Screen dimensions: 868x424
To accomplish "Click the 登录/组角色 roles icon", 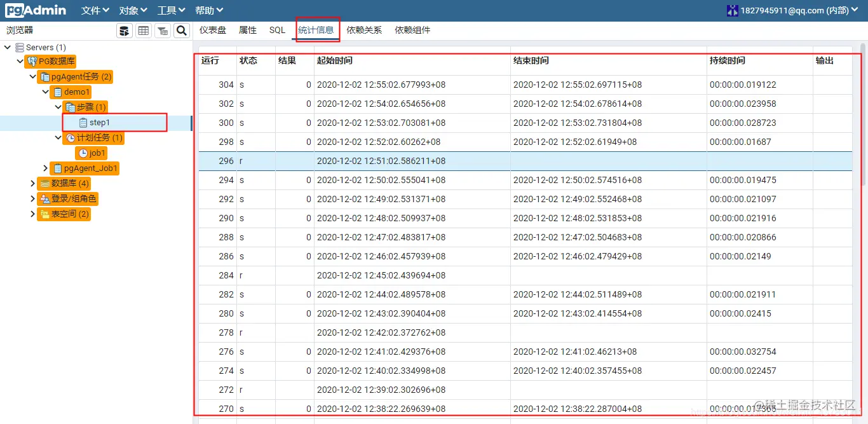I will point(45,199).
